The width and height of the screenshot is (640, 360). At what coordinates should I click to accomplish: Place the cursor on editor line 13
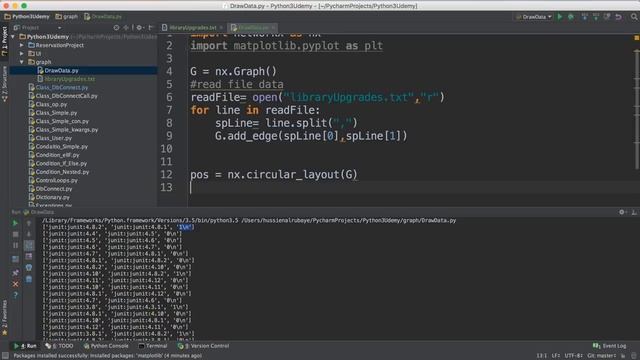click(x=412, y=187)
